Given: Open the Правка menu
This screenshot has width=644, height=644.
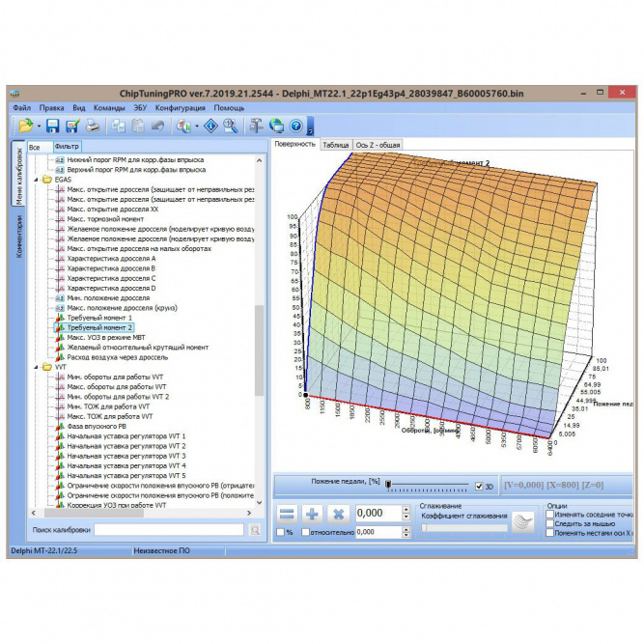Looking at the screenshot, I should click(51, 107).
